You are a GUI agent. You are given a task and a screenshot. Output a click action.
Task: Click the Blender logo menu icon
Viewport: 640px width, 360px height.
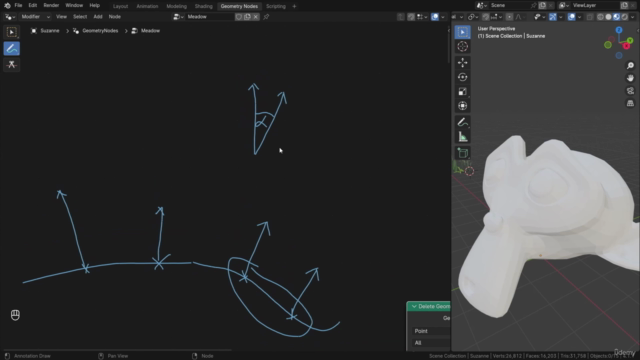[x=7, y=6]
